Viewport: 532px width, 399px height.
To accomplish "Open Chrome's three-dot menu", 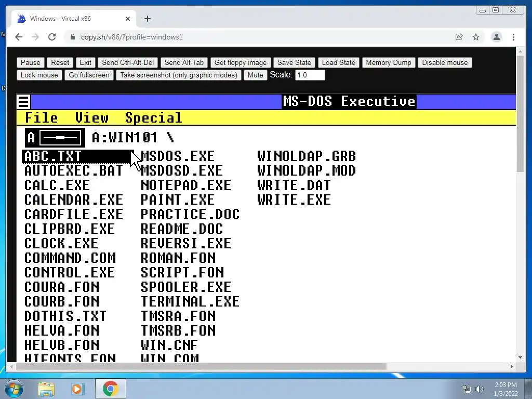I will coord(513,37).
